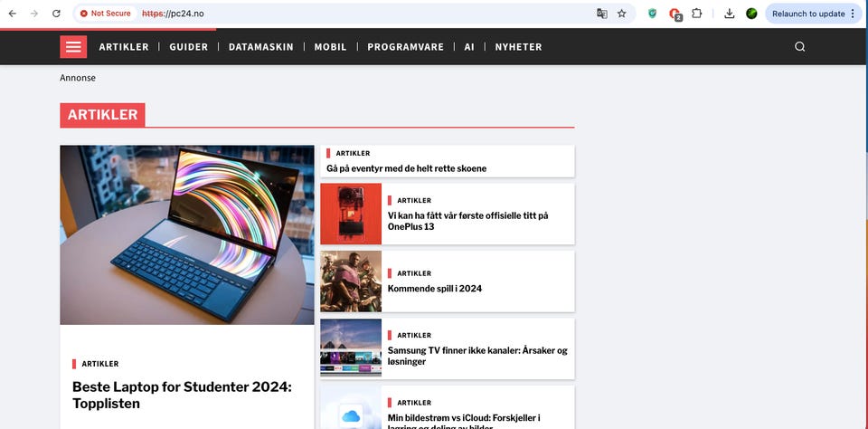Open ARTIKLER in the navigation bar
Screen dimensions: 868x429
click(124, 47)
